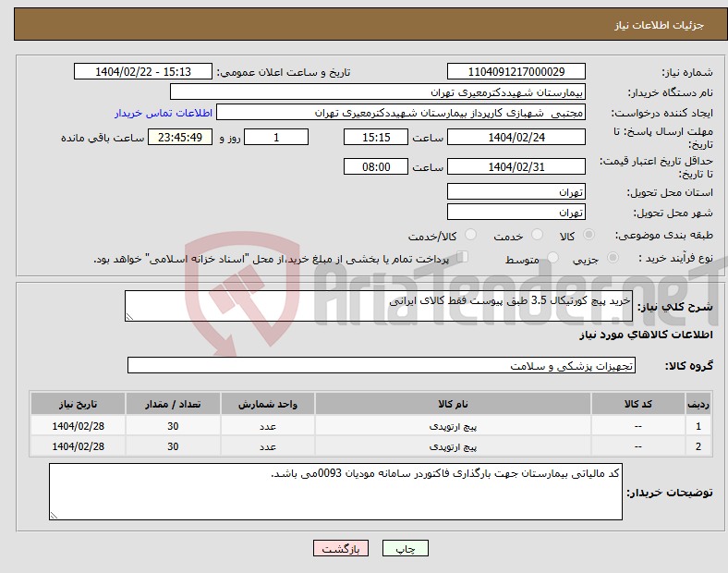
Task: Click the شرح کلی نیاز description textarea
Action: point(379,306)
